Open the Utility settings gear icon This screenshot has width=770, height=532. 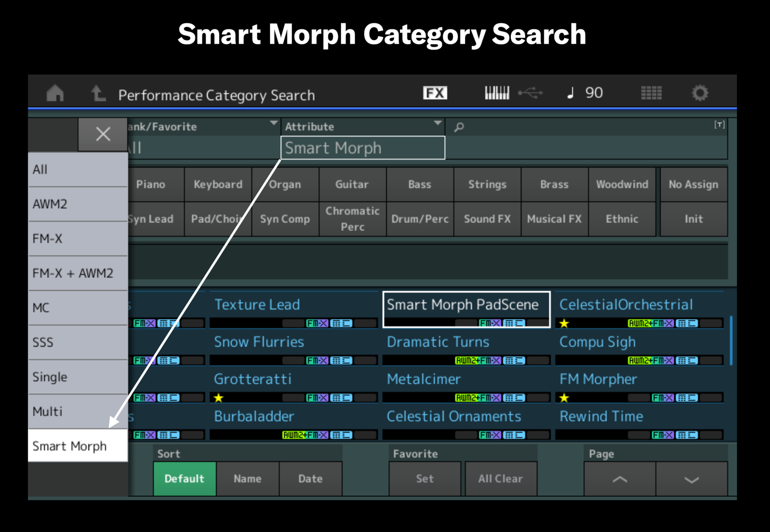pyautogui.click(x=701, y=92)
